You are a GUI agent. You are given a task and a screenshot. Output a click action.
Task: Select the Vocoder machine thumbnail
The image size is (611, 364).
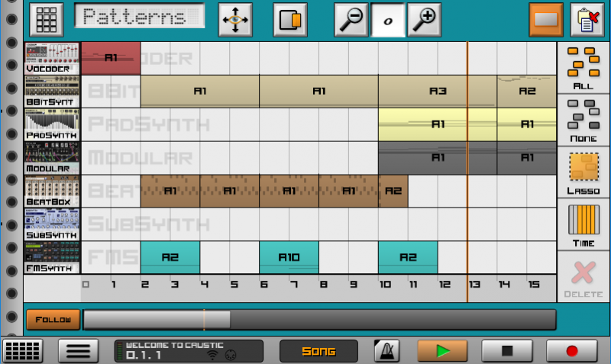[x=52, y=58]
